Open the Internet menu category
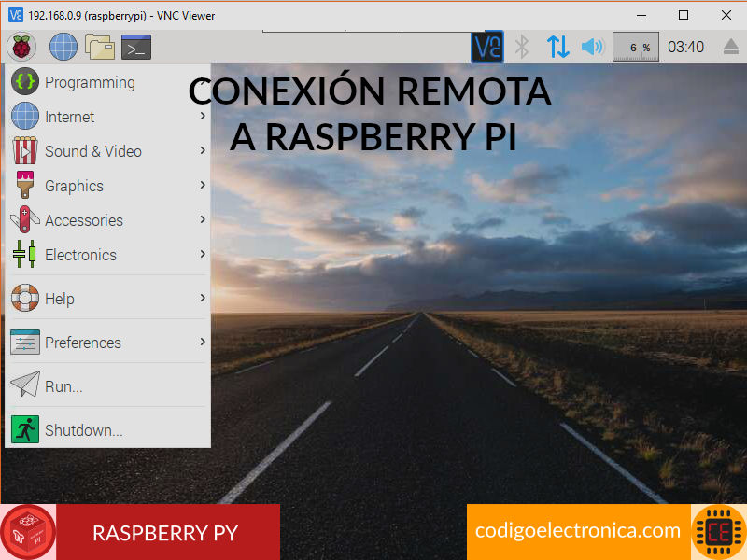The height and width of the screenshot is (560, 747). [108, 116]
